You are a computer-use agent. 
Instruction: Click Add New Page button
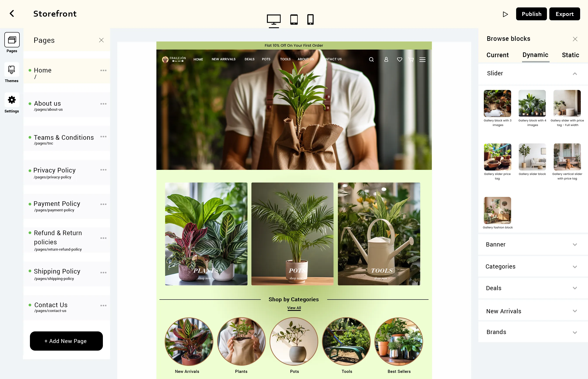(x=66, y=341)
